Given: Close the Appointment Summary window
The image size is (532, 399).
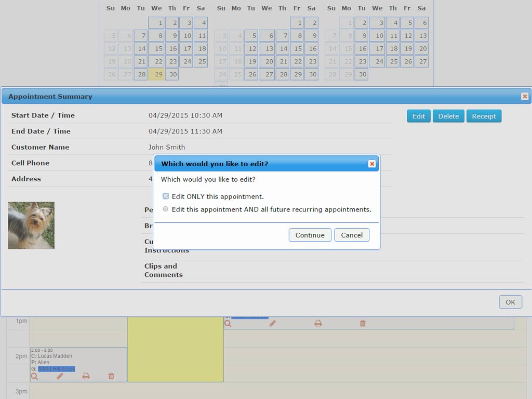Looking at the screenshot, I should tap(524, 96).
